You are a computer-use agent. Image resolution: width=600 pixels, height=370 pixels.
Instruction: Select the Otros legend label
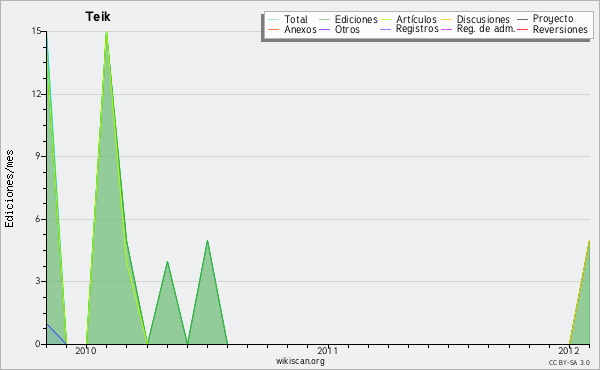coord(347,29)
